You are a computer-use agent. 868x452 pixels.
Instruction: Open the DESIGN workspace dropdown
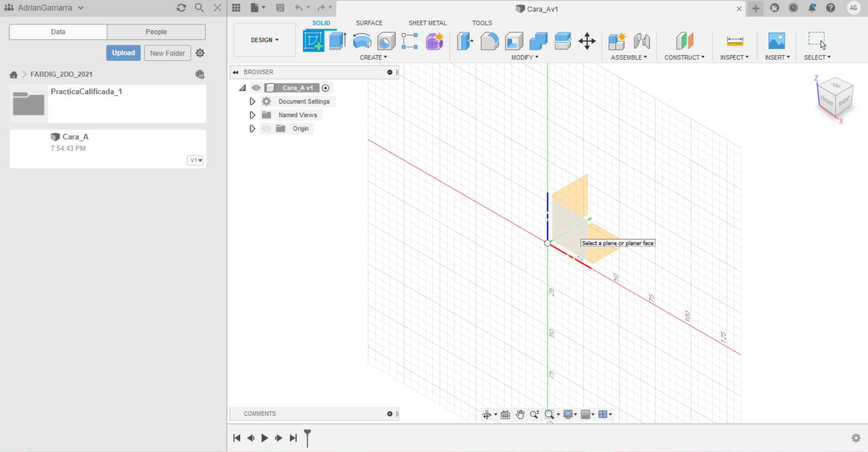[x=264, y=40]
